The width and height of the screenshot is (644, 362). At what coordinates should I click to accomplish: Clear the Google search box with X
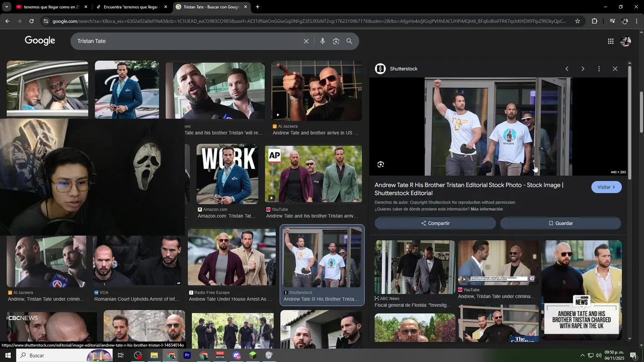(x=306, y=41)
